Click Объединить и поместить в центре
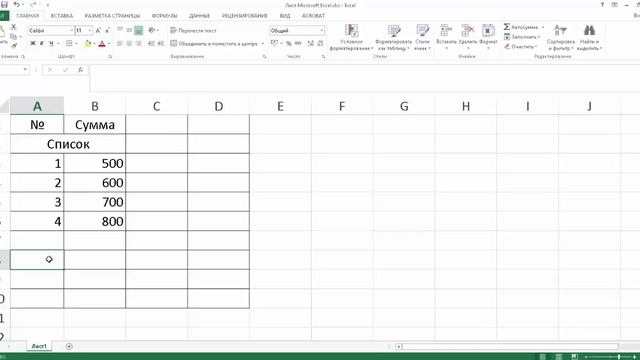Image resolution: width=640 pixels, height=360 pixels. click(x=214, y=43)
